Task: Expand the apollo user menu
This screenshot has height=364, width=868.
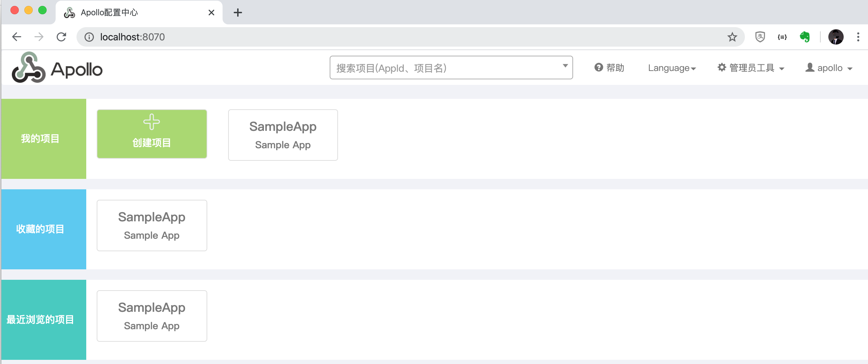Action: pos(829,68)
